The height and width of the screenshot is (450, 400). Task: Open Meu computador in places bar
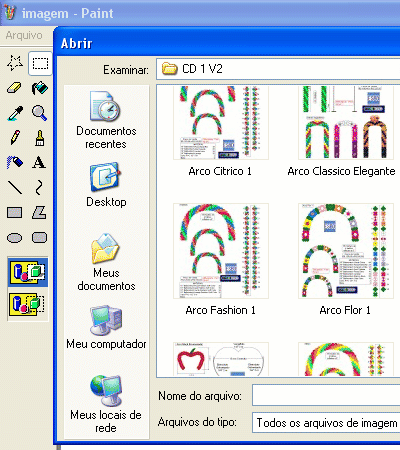[x=106, y=327]
